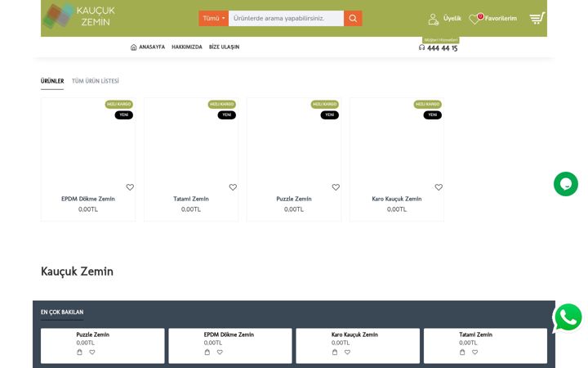This screenshot has width=588, height=368.
Task: Click the favorites count badge
Action: [480, 16]
